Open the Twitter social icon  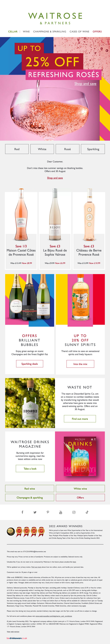tap(35, 512)
